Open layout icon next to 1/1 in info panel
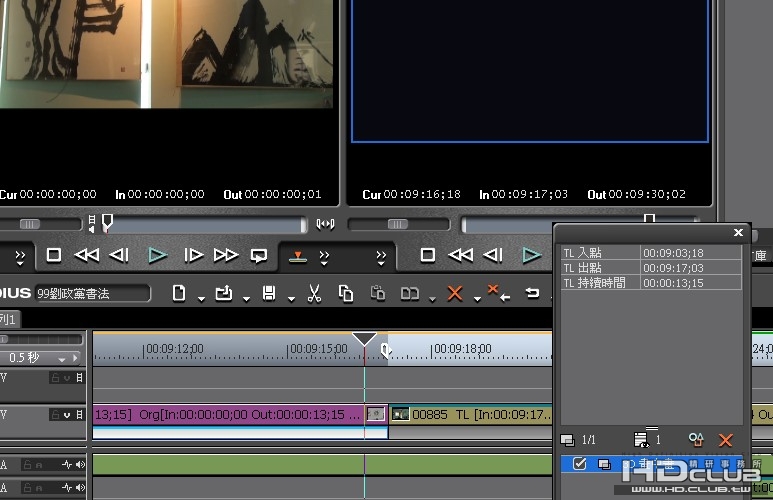The height and width of the screenshot is (500, 773). pos(567,439)
